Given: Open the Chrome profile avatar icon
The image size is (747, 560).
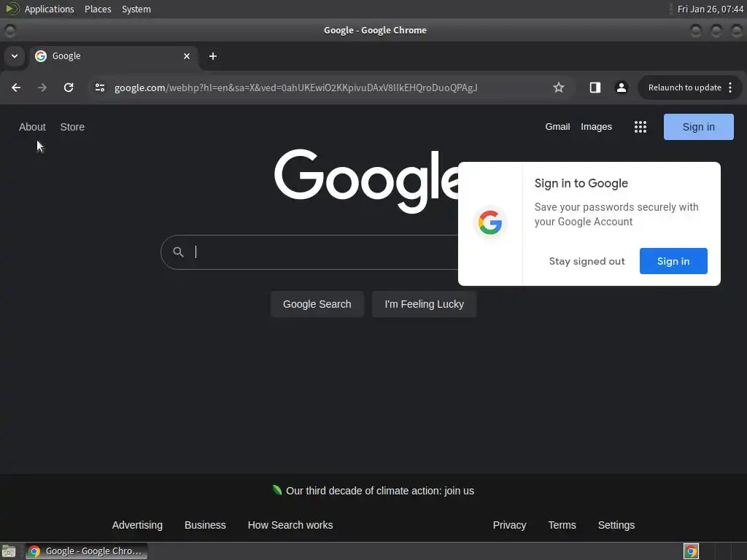Looking at the screenshot, I should click(x=622, y=87).
